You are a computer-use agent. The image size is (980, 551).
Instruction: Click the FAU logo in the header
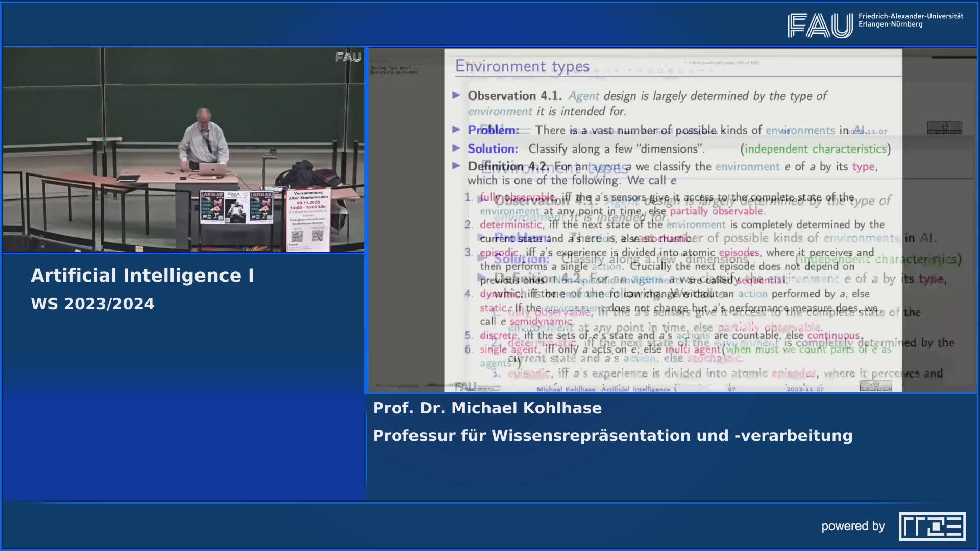click(819, 26)
